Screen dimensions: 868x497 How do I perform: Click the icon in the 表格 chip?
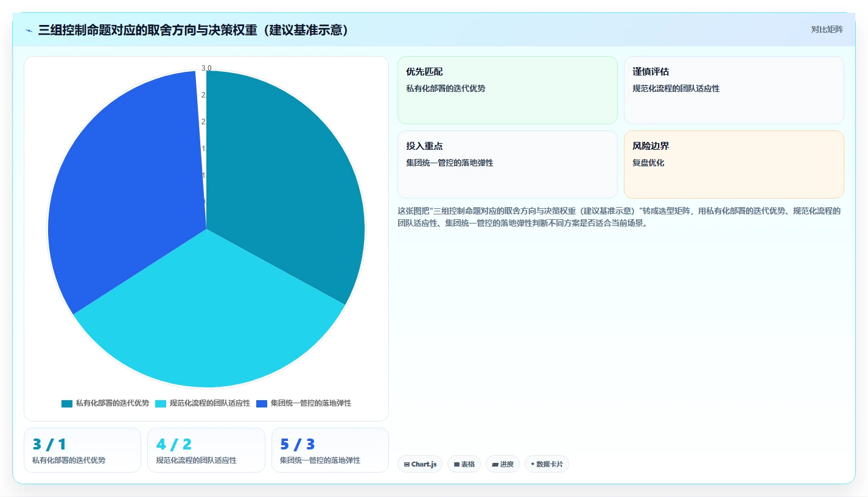pyautogui.click(x=457, y=464)
